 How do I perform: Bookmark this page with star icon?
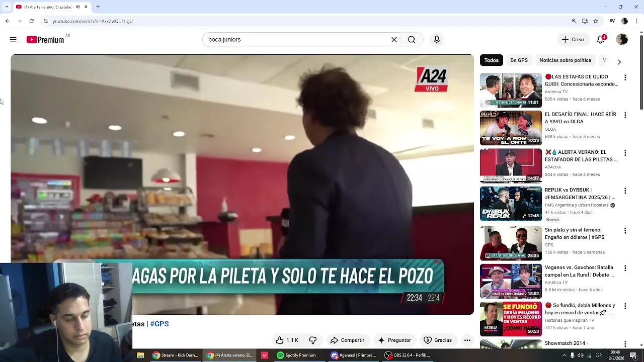point(596,21)
